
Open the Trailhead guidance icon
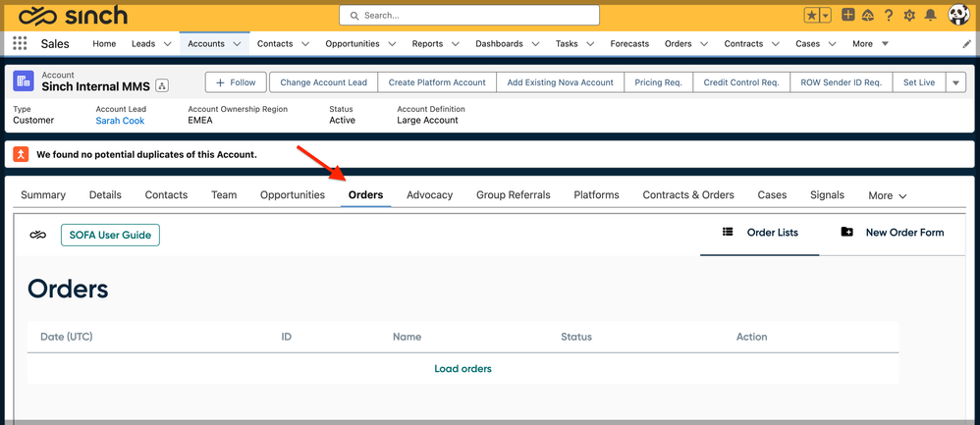click(x=867, y=15)
